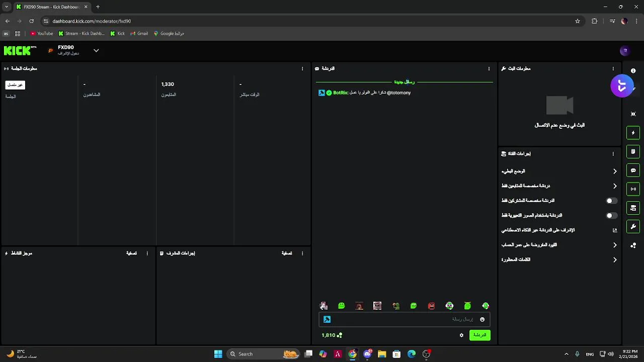
Task: Open the session info panel three-dot menu
Action: point(302,68)
